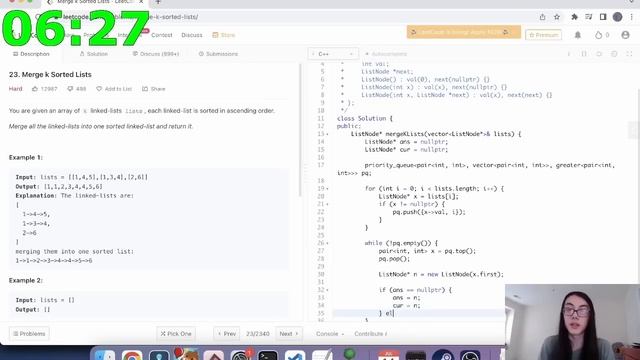640x360 pixels.
Task: Collapse code fold at line 13
Action: (x=327, y=134)
